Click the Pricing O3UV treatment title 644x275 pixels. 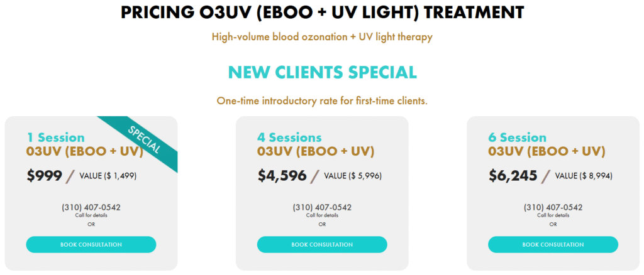pyautogui.click(x=323, y=13)
